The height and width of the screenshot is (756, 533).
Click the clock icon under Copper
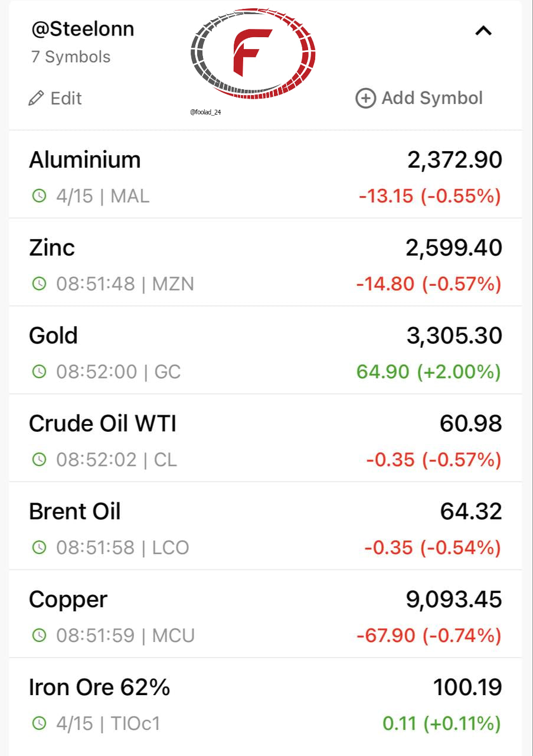pos(39,636)
